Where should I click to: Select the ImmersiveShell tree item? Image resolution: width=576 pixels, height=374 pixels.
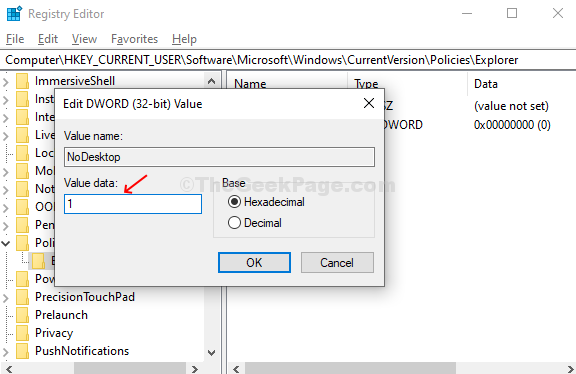[x=75, y=81]
